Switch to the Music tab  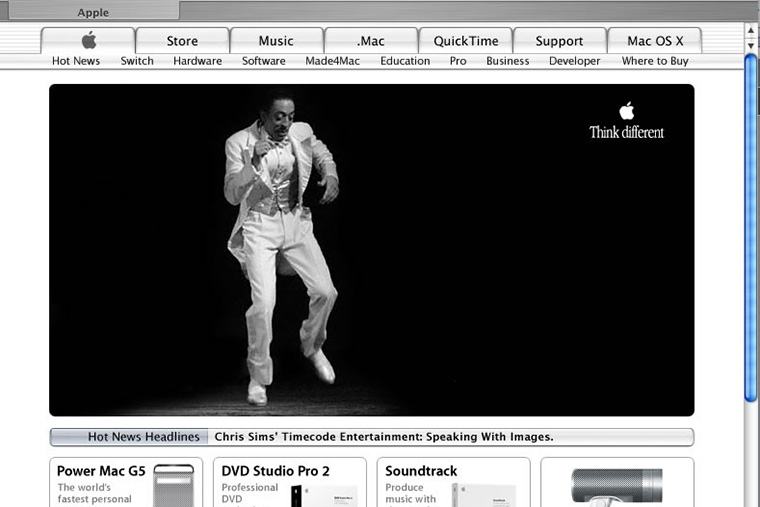coord(276,41)
